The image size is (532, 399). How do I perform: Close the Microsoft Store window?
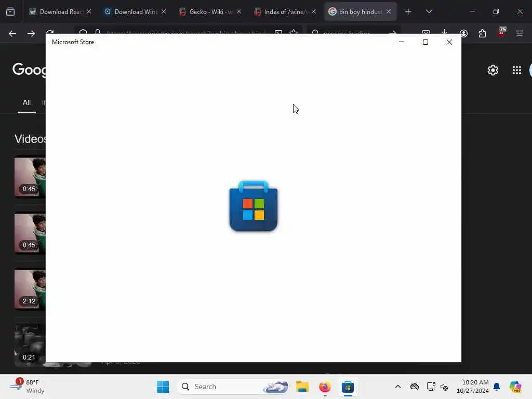point(449,42)
